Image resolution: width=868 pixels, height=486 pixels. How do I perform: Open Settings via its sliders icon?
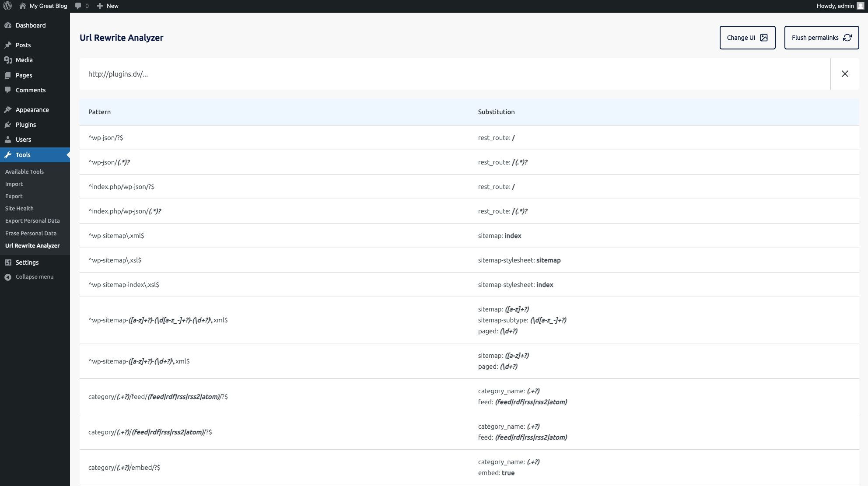tap(8, 262)
